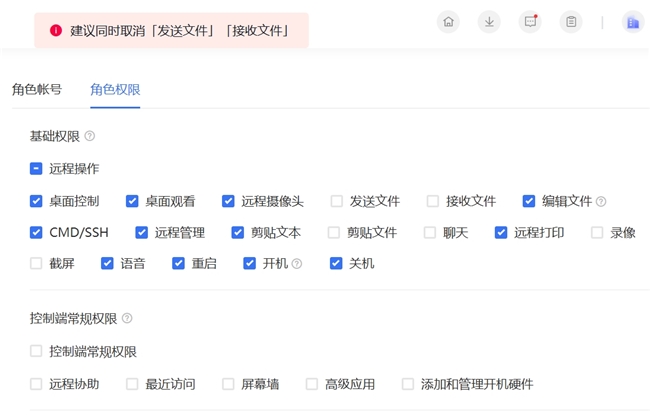Image resolution: width=650 pixels, height=419 pixels.
Task: Click the blue building avatar icon
Action: [x=633, y=22]
